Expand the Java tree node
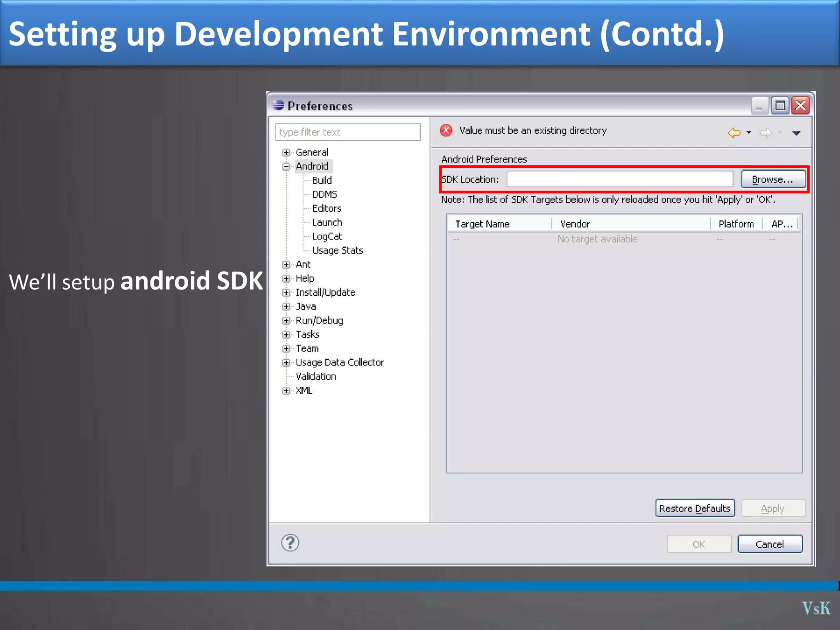The height and width of the screenshot is (630, 840). click(x=286, y=306)
